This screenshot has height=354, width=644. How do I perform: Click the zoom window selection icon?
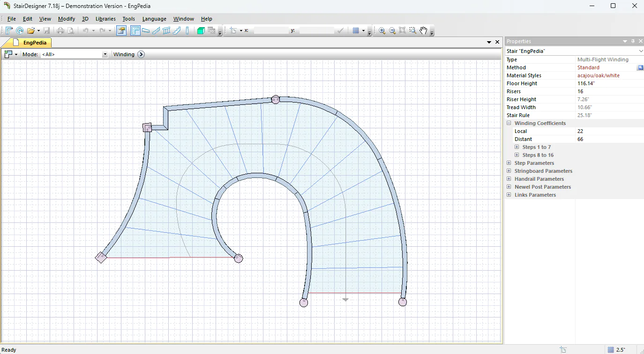pos(413,30)
